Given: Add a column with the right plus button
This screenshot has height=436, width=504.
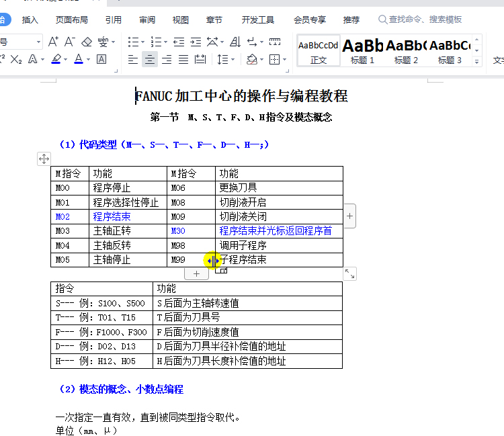Looking at the screenshot, I should (x=350, y=216).
